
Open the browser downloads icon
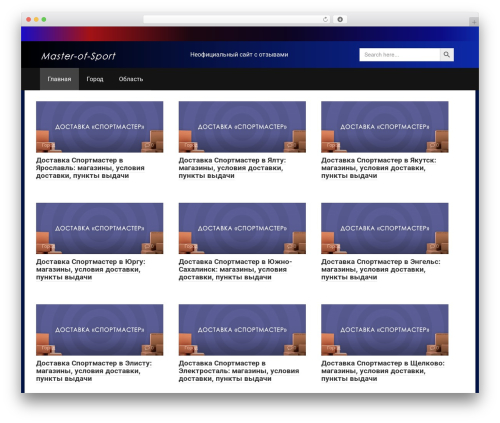[x=340, y=19]
